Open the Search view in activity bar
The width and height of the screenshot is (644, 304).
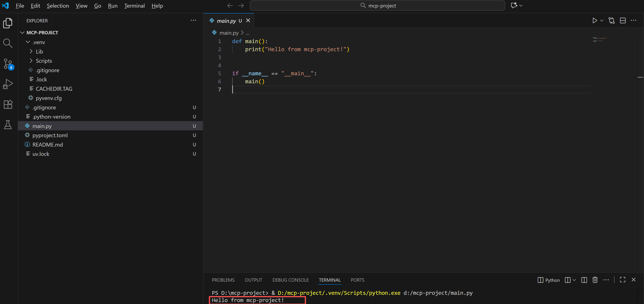click(7, 44)
